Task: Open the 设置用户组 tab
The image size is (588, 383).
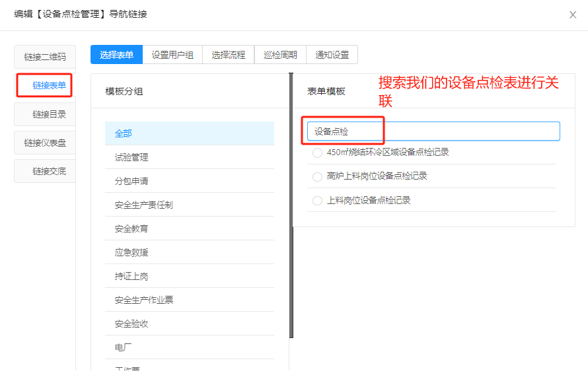Action: click(172, 55)
